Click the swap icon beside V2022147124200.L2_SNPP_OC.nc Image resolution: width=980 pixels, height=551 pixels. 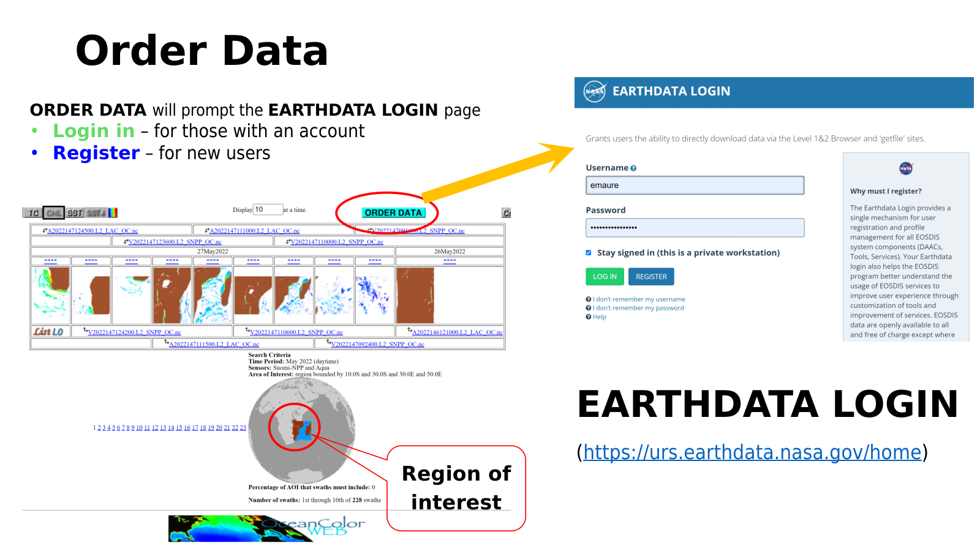pos(85,329)
